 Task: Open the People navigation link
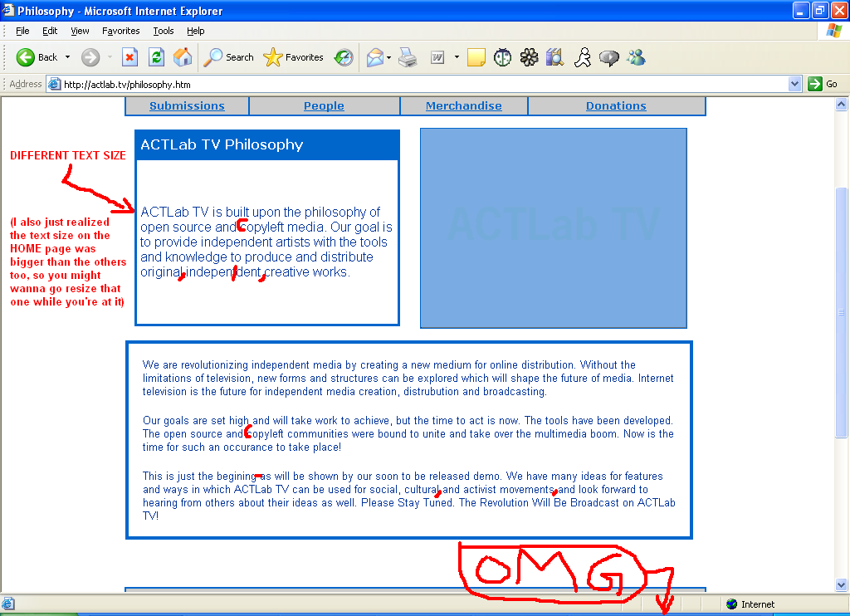[324, 105]
